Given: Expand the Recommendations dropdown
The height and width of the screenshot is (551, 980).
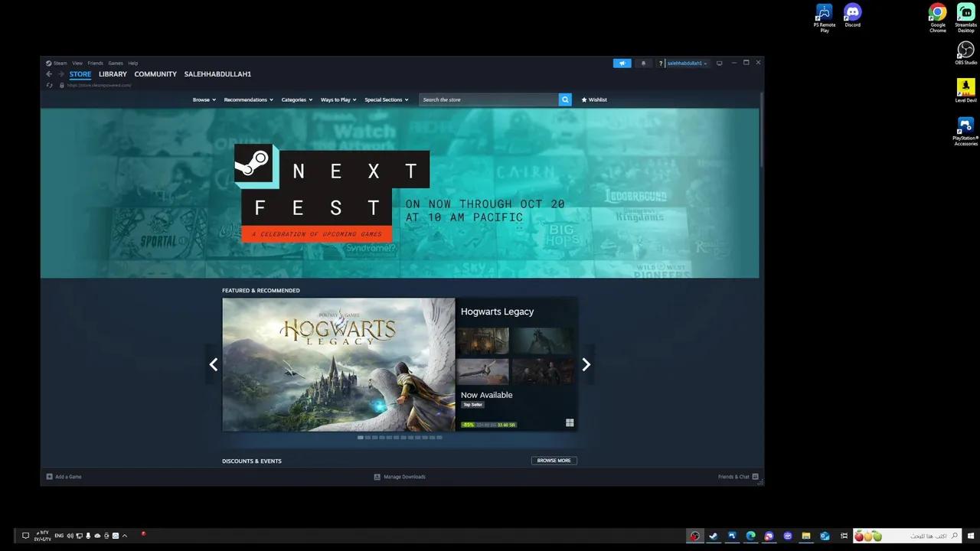Looking at the screenshot, I should click(x=248, y=99).
